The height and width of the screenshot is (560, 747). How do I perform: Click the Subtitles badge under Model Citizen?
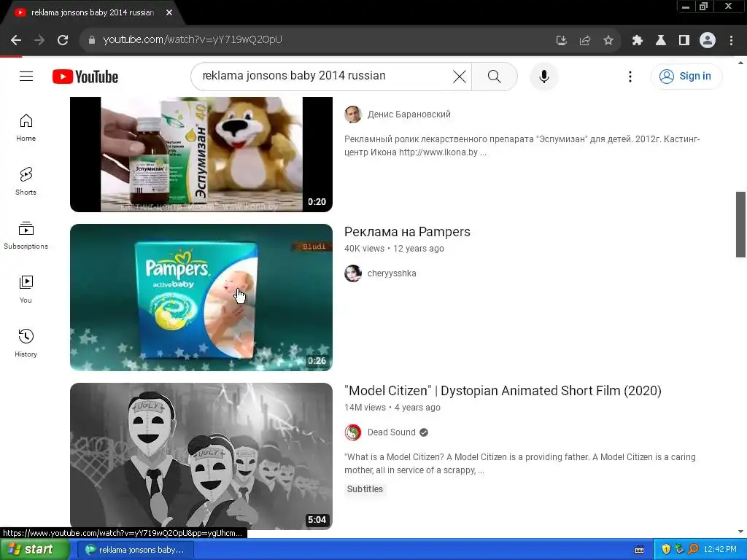[x=365, y=489]
